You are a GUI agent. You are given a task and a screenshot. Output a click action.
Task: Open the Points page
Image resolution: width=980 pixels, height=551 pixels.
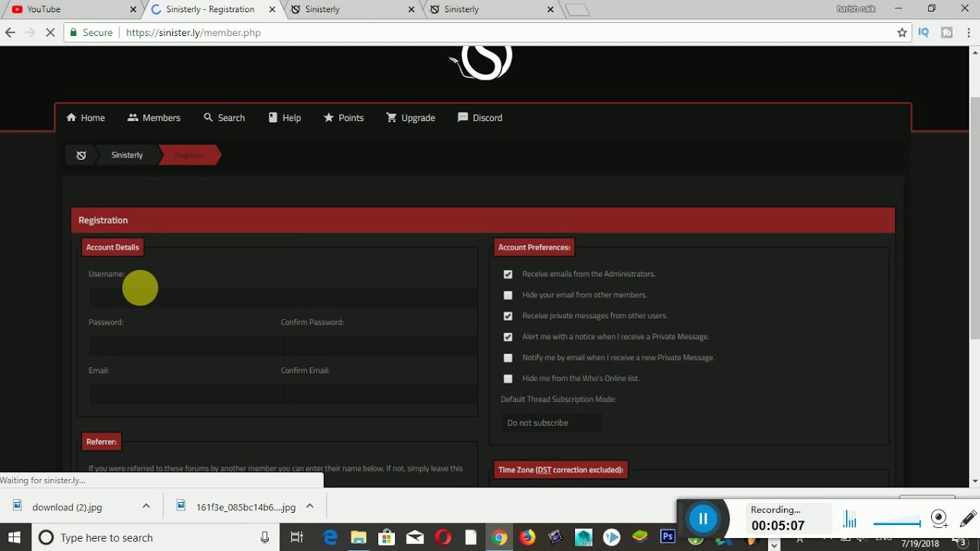point(344,118)
